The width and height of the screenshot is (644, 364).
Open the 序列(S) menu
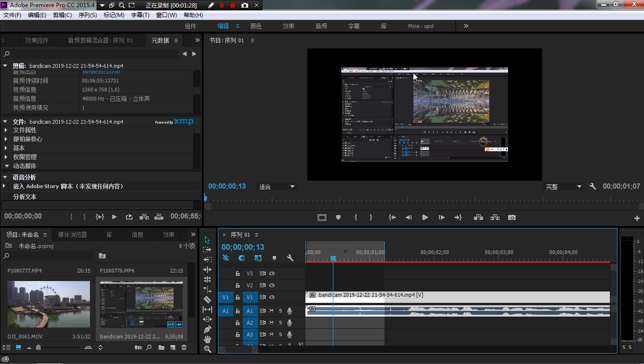coord(88,15)
